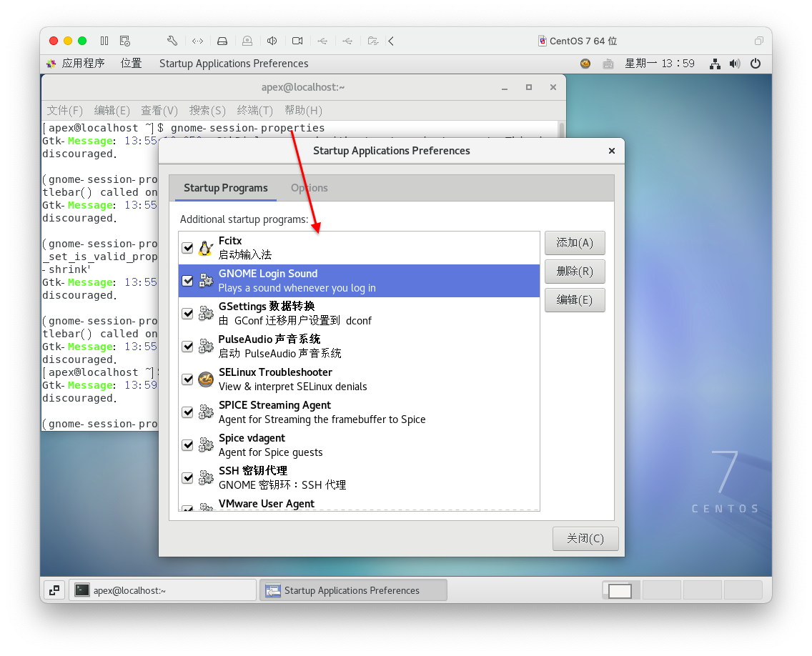Select the SPICE Streaming Agent row text
Screen dimensions: 812x656
[x=322, y=412]
